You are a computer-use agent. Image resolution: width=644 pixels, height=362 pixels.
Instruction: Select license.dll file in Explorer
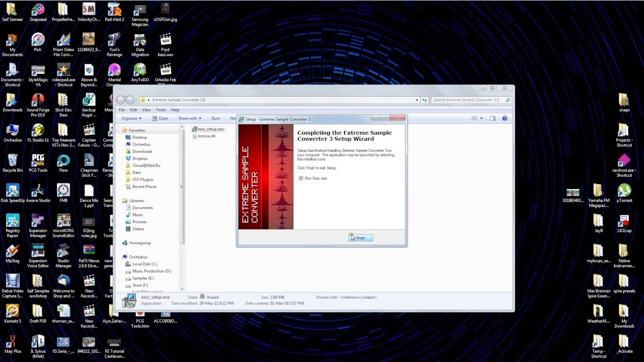pyautogui.click(x=204, y=136)
